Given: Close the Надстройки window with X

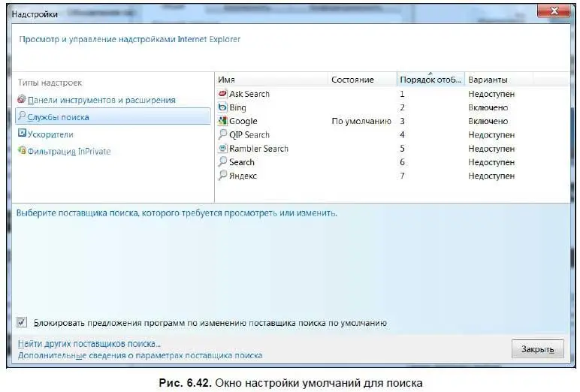Looking at the screenshot, I should click(554, 11).
